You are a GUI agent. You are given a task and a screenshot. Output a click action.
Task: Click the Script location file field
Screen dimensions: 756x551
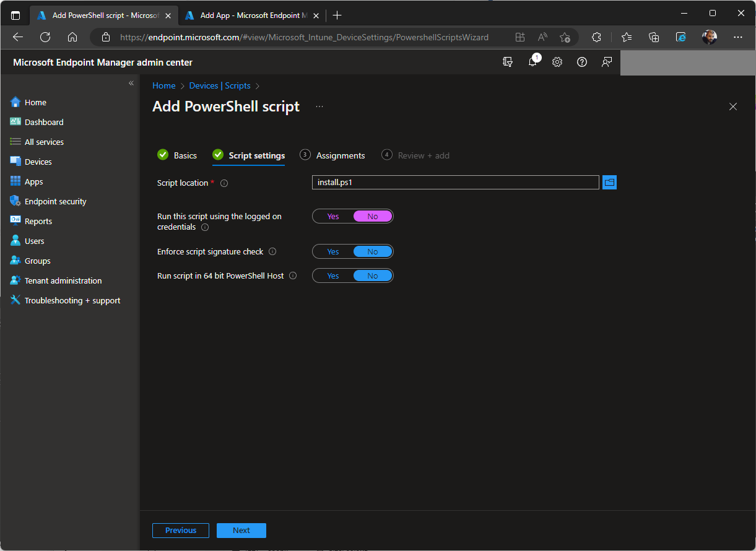coord(456,183)
